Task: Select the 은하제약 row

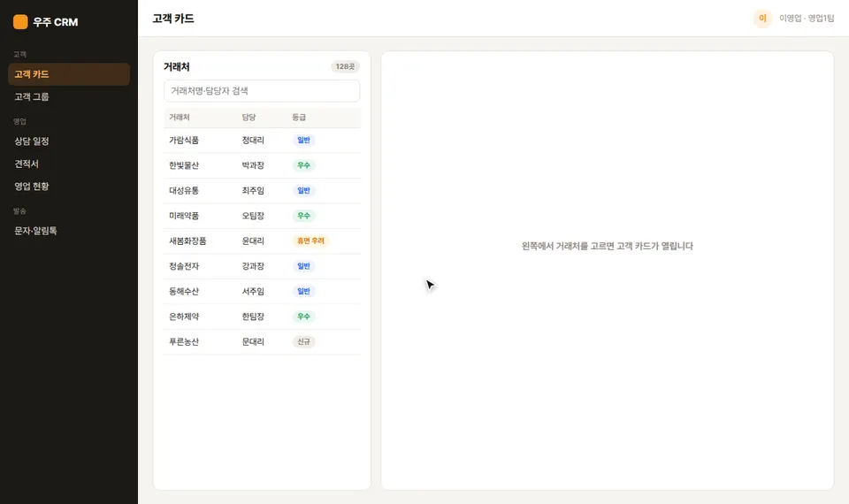Action: click(x=262, y=317)
